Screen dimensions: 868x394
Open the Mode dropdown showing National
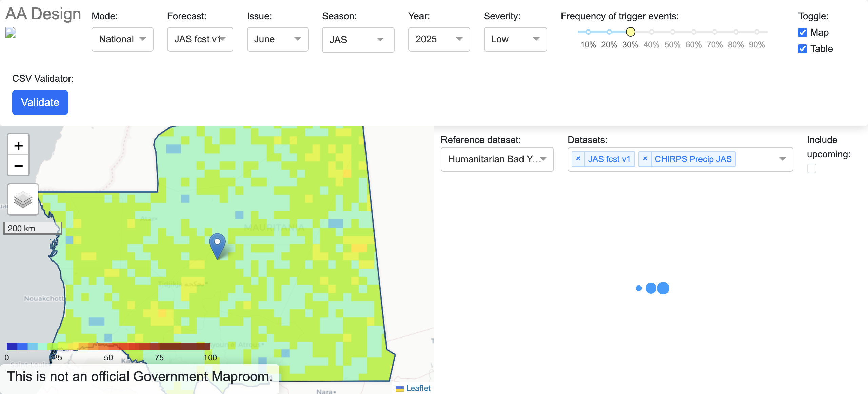122,39
